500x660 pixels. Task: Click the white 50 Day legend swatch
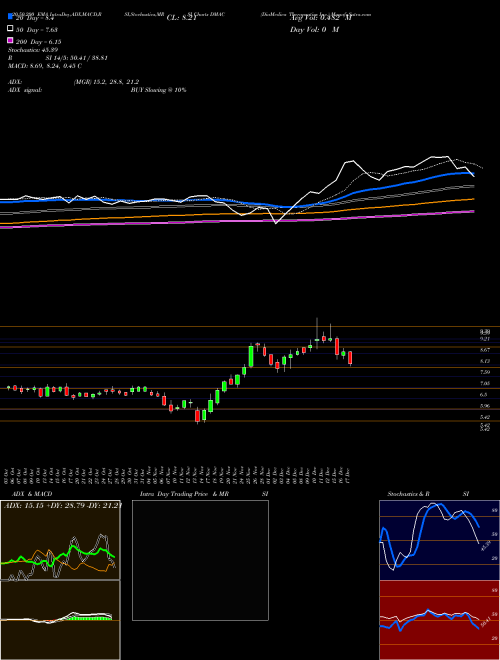tap(10, 29)
